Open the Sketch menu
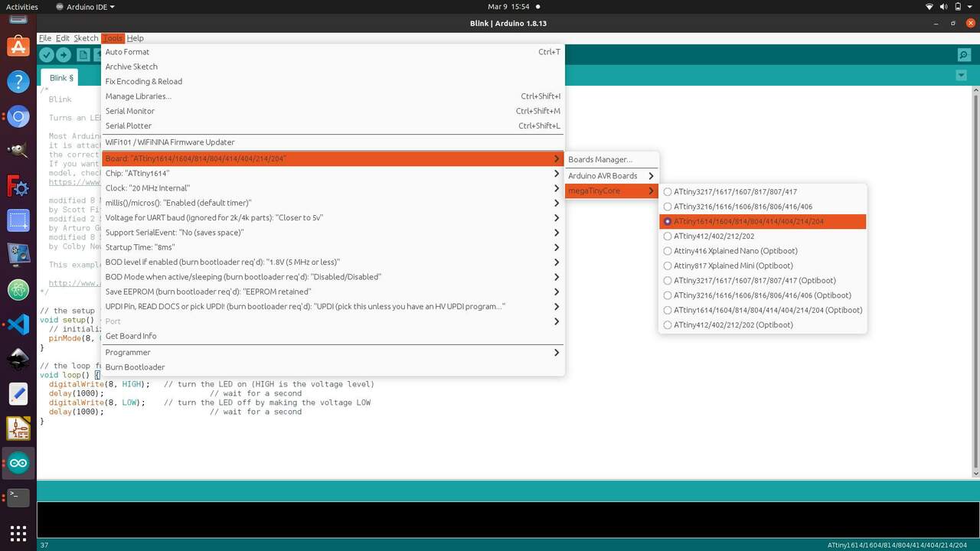 click(86, 38)
